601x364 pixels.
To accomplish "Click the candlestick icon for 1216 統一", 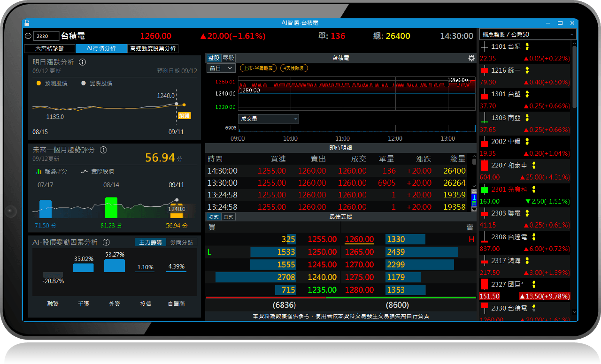I will [485, 70].
